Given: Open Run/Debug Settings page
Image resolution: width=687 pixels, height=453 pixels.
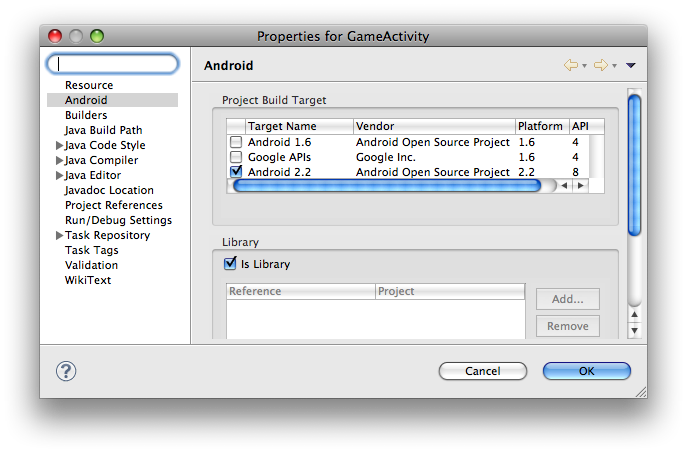Looking at the screenshot, I should click(118, 220).
